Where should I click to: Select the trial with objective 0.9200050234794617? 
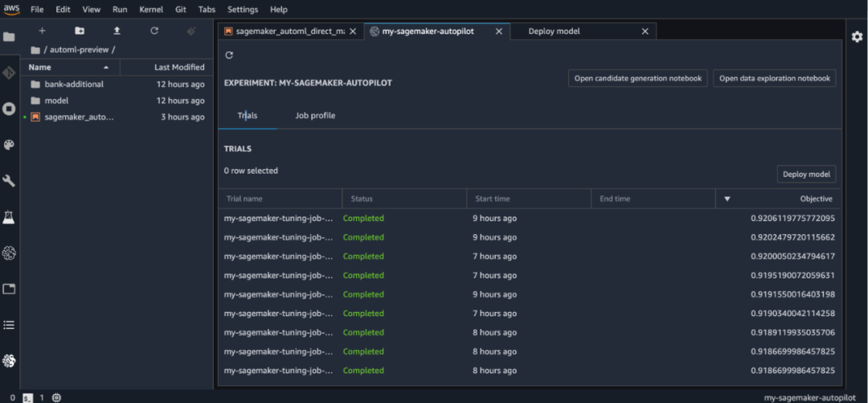click(x=530, y=256)
